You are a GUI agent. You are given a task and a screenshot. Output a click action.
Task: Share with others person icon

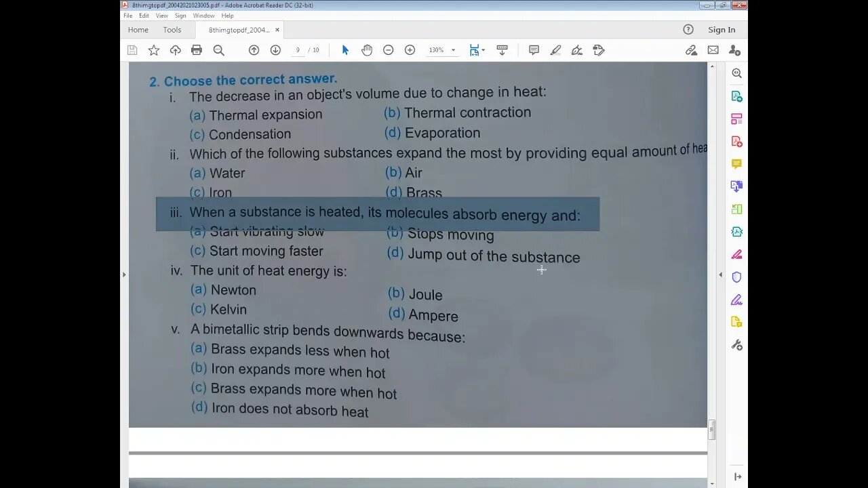click(x=734, y=50)
